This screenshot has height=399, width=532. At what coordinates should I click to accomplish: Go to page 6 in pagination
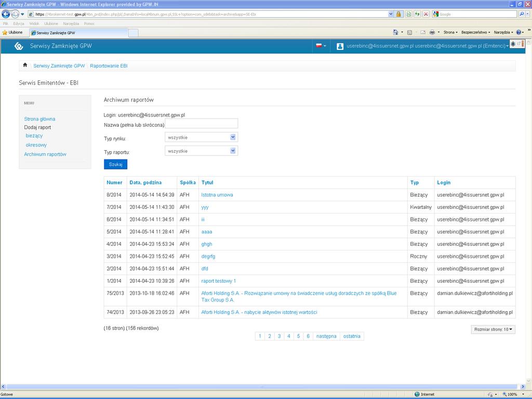tap(308, 336)
